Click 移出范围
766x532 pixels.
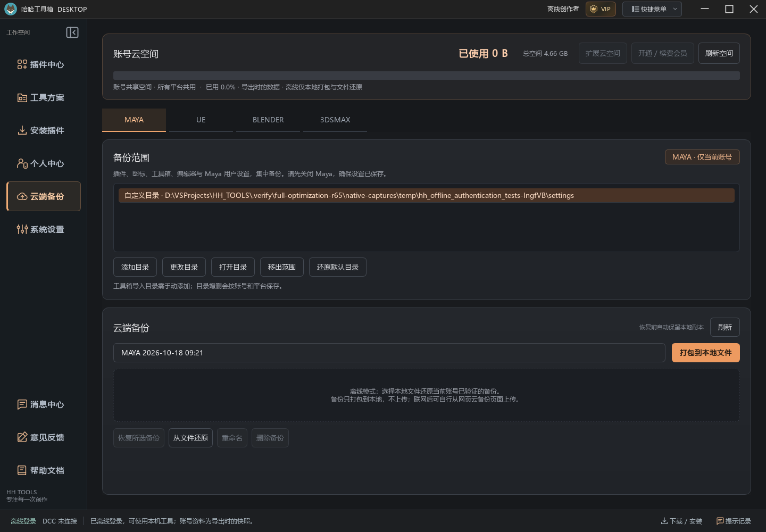pyautogui.click(x=282, y=267)
